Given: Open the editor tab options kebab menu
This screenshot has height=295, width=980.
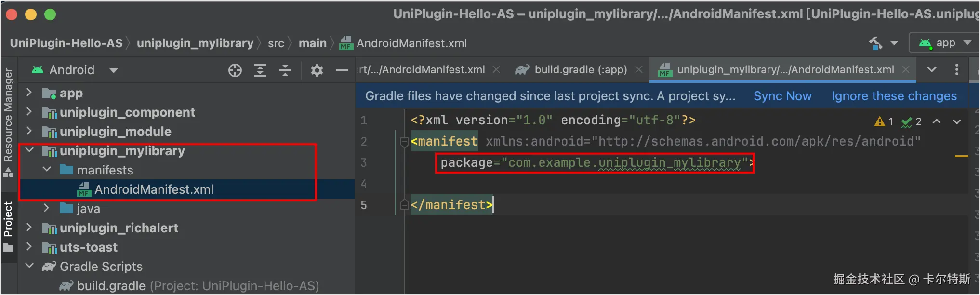Looking at the screenshot, I should [x=956, y=70].
